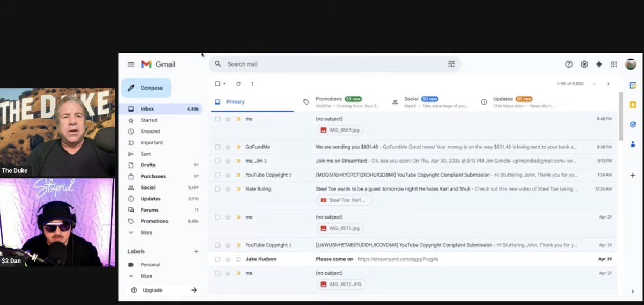644x305 pixels.
Task: Click the Search mail field
Action: click(334, 64)
